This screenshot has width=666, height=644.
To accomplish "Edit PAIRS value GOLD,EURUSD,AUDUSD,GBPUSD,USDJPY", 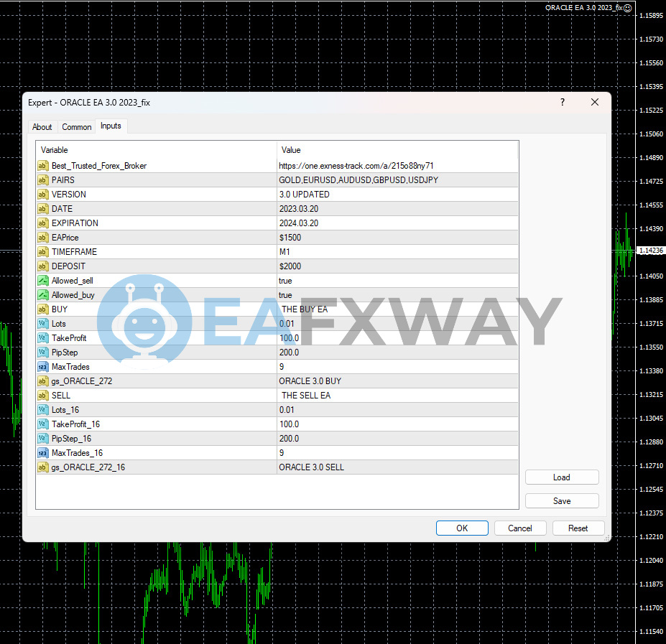I will click(x=359, y=180).
